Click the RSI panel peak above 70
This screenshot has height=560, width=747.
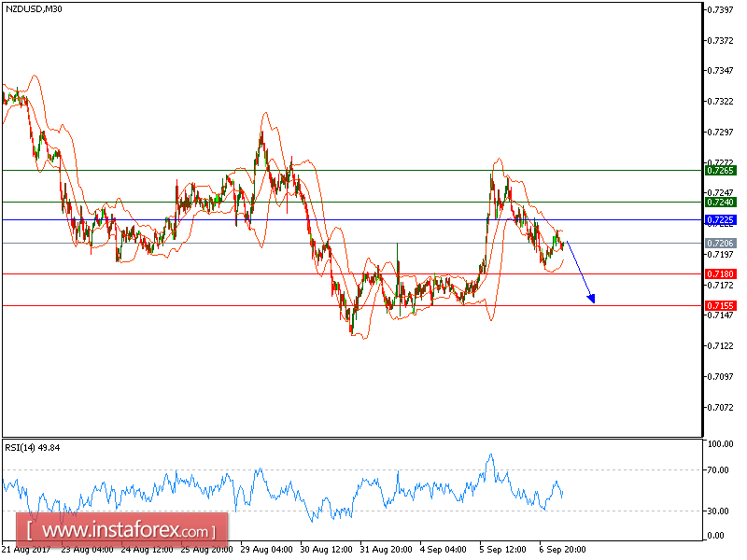(x=489, y=455)
